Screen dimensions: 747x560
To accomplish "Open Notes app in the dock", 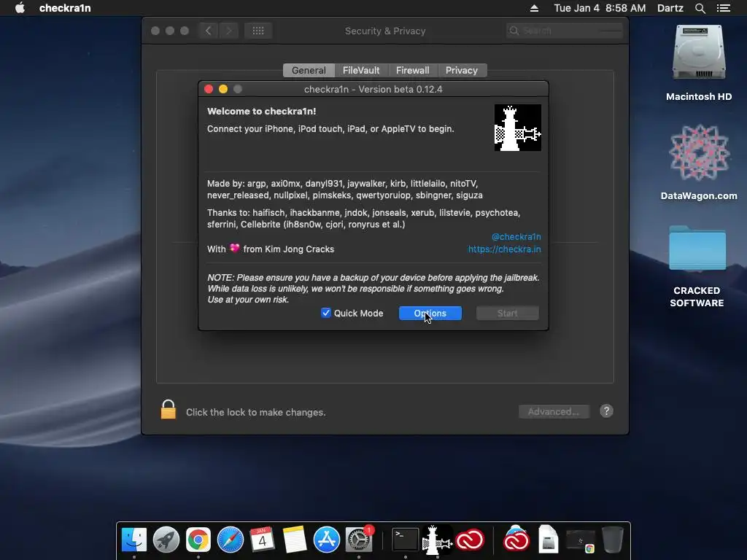I will pos(295,540).
